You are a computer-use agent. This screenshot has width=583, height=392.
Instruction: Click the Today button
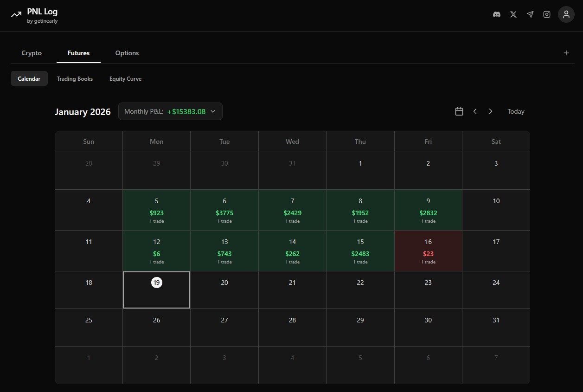tap(516, 111)
